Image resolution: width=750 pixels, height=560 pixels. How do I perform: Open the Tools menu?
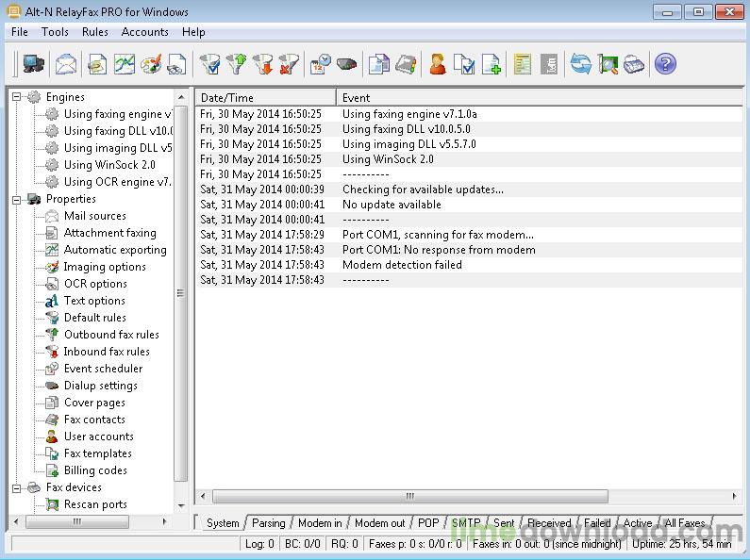(x=55, y=32)
